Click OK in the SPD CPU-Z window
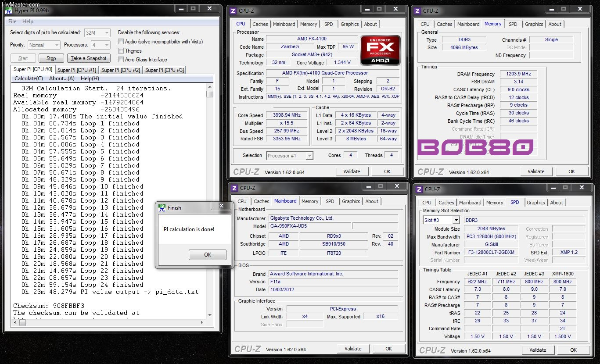This screenshot has width=600, height=364. pos(573,350)
